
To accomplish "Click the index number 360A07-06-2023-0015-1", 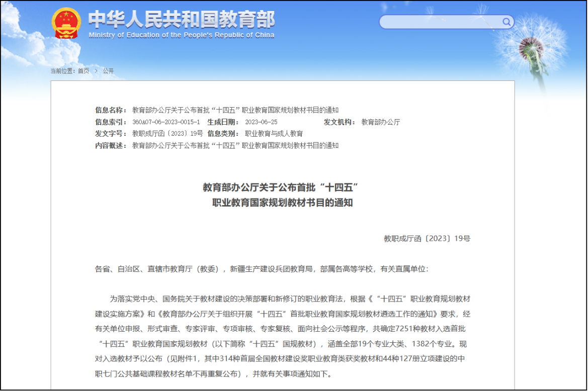I will pyautogui.click(x=166, y=122).
